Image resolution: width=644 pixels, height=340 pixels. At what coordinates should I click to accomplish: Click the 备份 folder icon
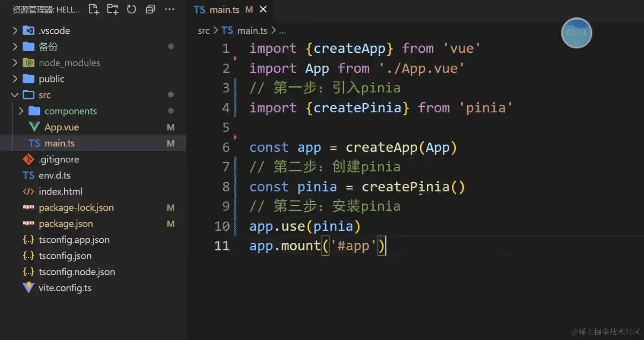pos(29,47)
